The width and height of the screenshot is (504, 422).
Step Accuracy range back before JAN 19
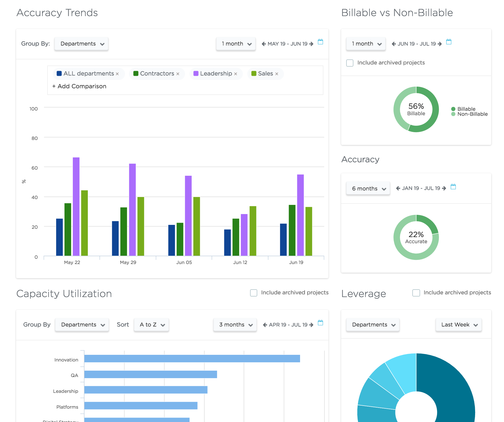398,188
